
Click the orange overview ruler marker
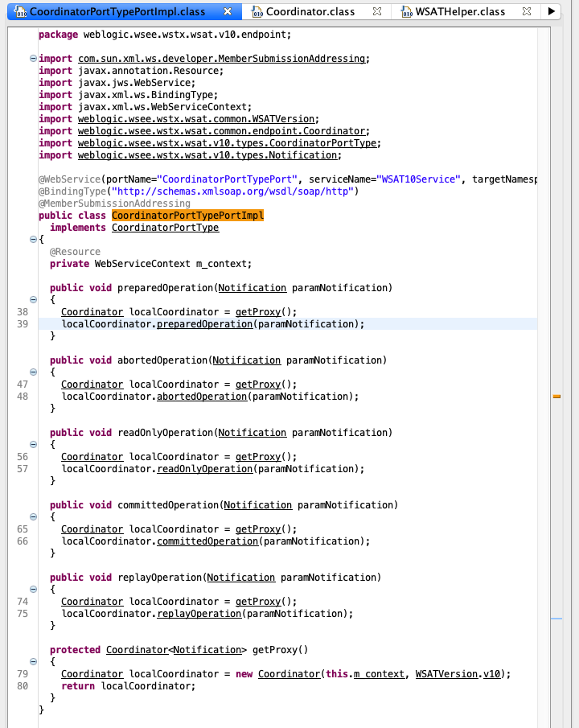(x=556, y=397)
